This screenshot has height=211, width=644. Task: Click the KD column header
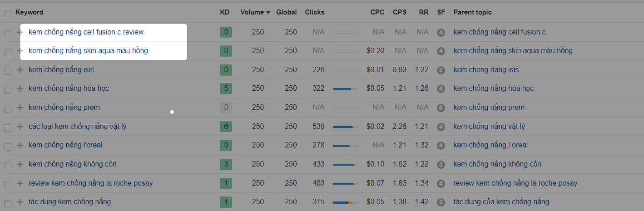point(224,12)
